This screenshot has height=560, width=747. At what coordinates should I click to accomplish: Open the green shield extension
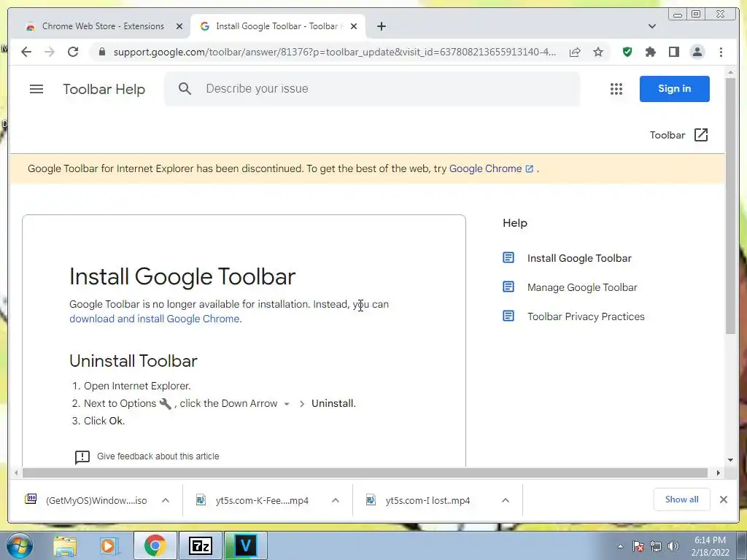point(627,52)
